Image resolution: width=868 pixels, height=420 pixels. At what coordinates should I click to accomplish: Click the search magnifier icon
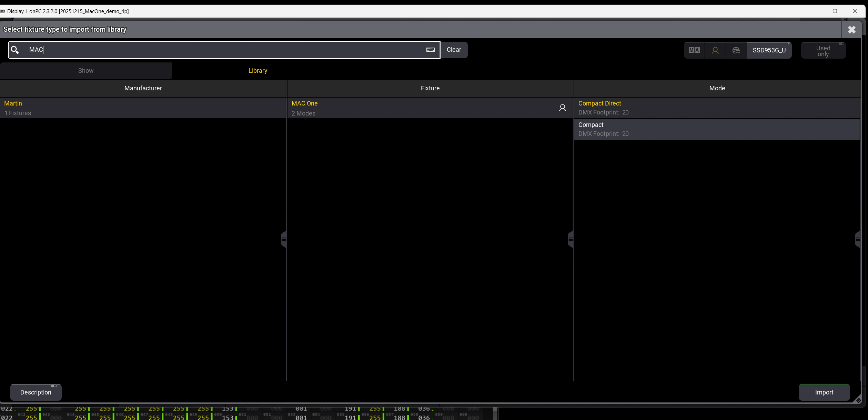pos(15,50)
